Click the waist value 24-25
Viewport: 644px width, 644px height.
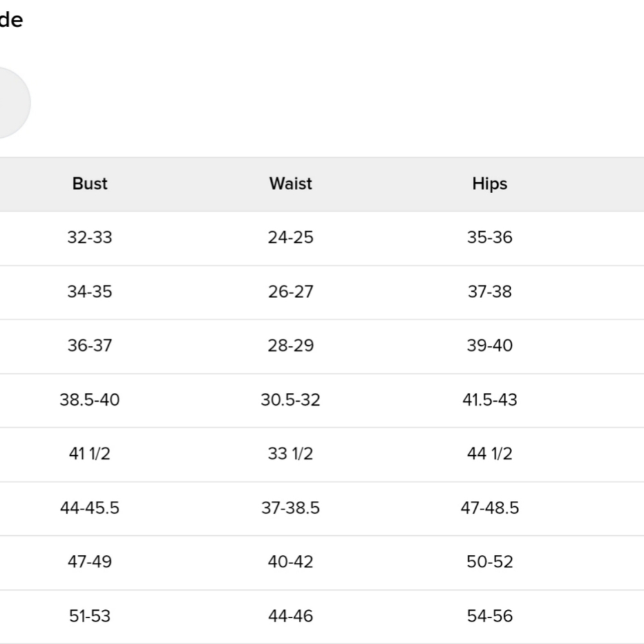click(290, 238)
